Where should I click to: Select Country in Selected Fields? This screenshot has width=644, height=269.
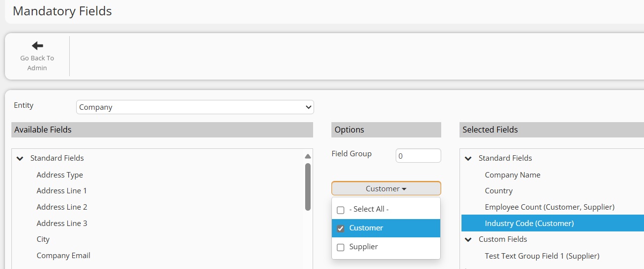pos(499,191)
